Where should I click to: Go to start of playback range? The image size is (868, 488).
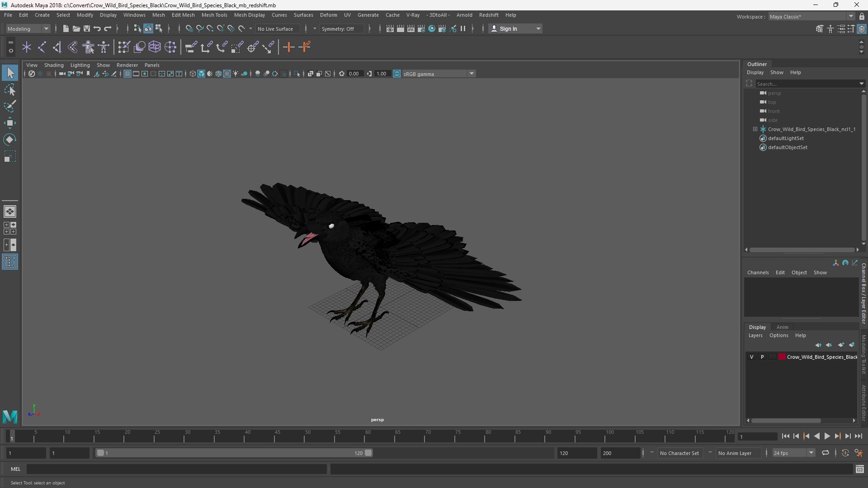tap(785, 436)
